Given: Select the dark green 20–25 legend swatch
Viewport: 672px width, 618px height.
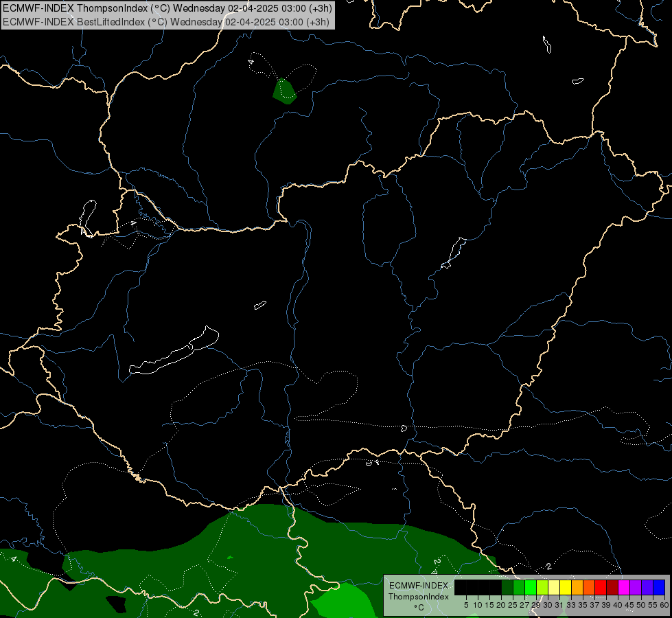Looking at the screenshot, I should click(x=507, y=587).
